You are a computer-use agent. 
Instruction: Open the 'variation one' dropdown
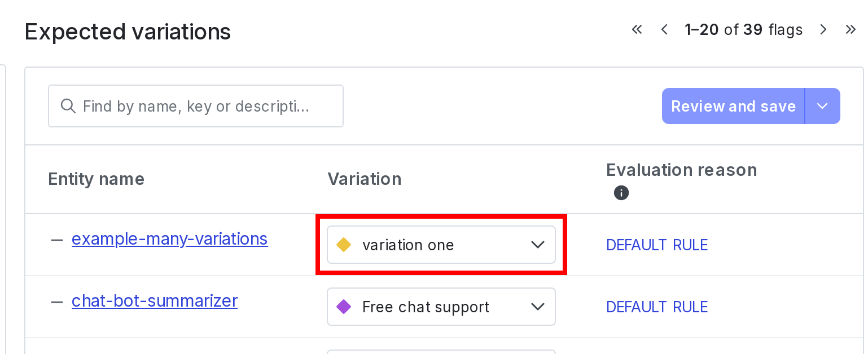pyautogui.click(x=441, y=245)
